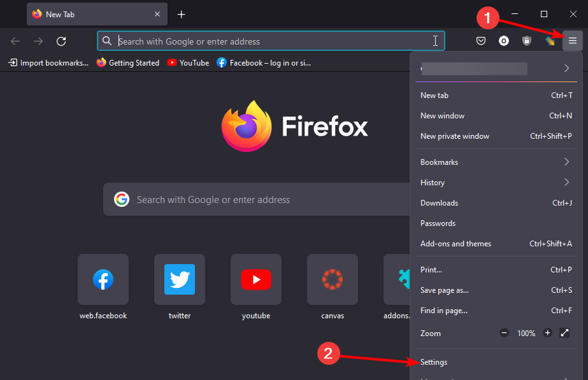Open Settings from the menu

[x=496, y=362]
